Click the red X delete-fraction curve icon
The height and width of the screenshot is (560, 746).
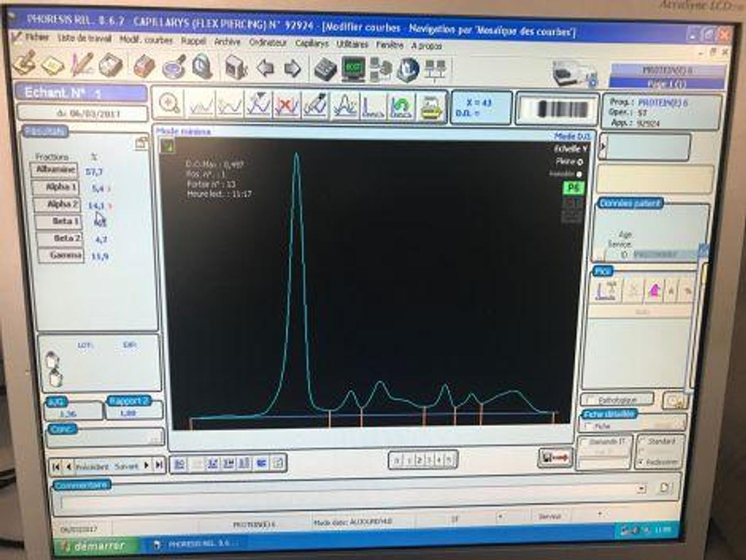click(287, 105)
